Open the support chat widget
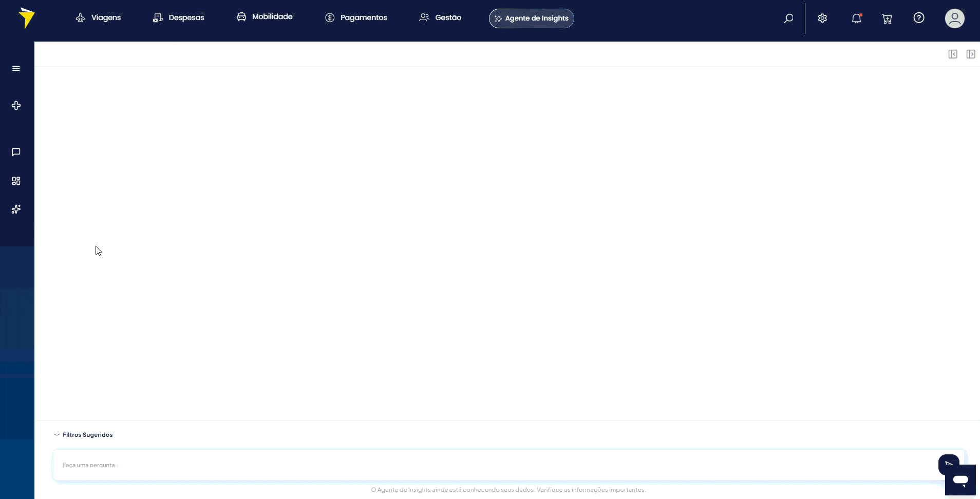Image resolution: width=980 pixels, height=499 pixels. (x=960, y=481)
